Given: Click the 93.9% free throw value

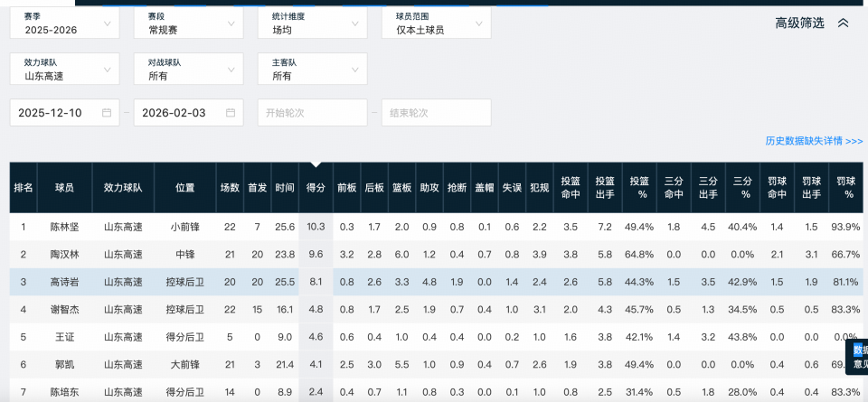Looking at the screenshot, I should pyautogui.click(x=845, y=227).
